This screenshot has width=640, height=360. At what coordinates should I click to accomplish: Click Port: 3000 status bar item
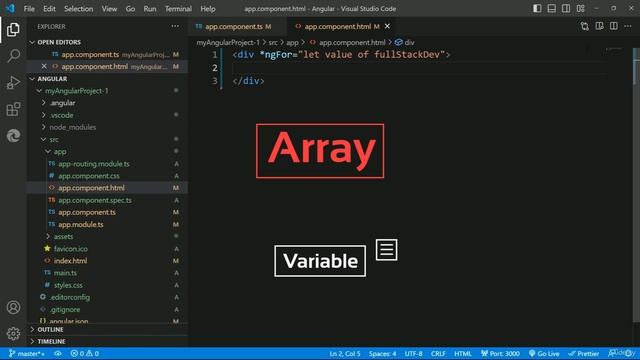(x=500, y=353)
